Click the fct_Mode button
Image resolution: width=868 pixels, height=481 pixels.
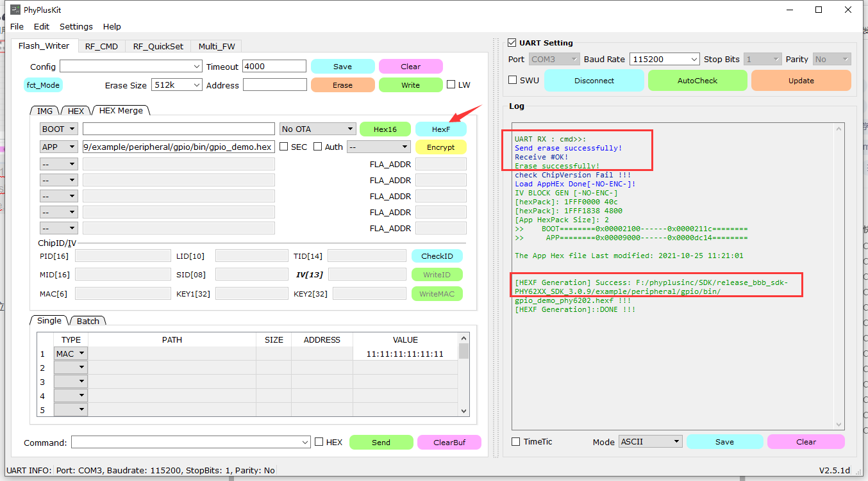click(x=43, y=85)
